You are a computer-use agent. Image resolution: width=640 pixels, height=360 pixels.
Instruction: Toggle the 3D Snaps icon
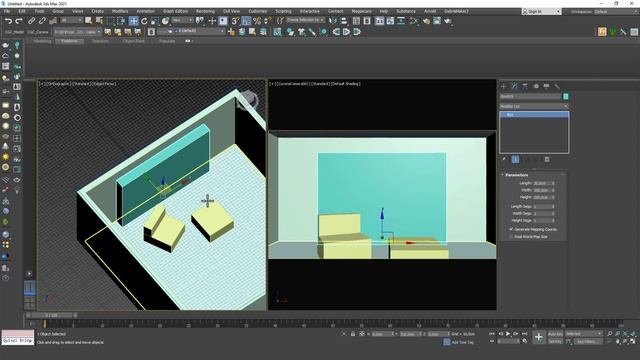pyautogui.click(x=236, y=20)
